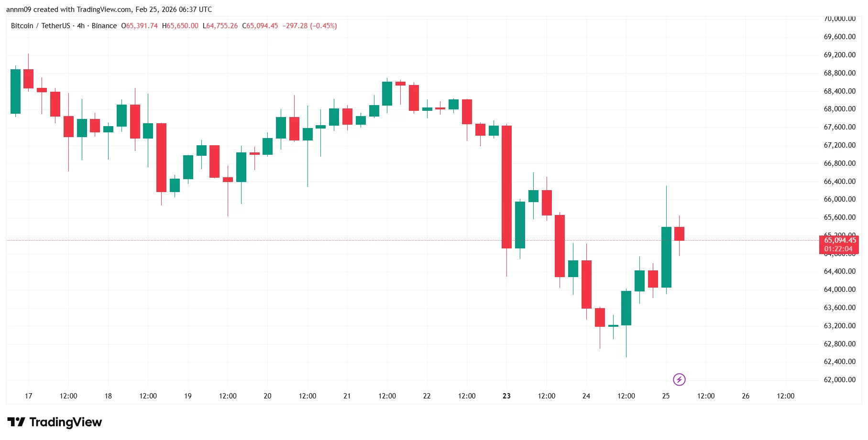
Task: Click the change value −297.28 (−0.45%)
Action: tap(309, 26)
